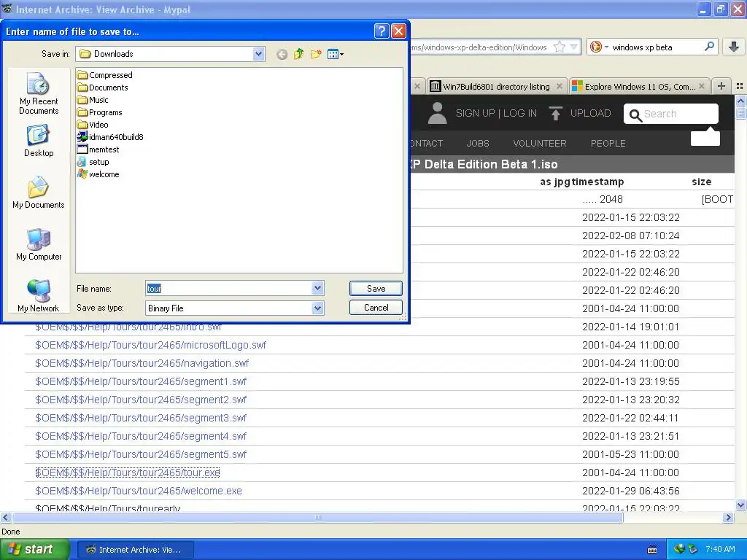This screenshot has height=560, width=747.
Task: Go up one folder level
Action: (298, 54)
